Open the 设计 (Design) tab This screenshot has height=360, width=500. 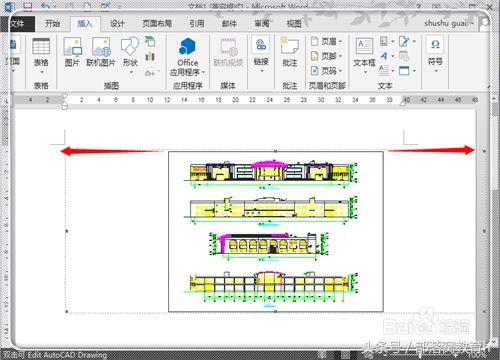pyautogui.click(x=117, y=24)
